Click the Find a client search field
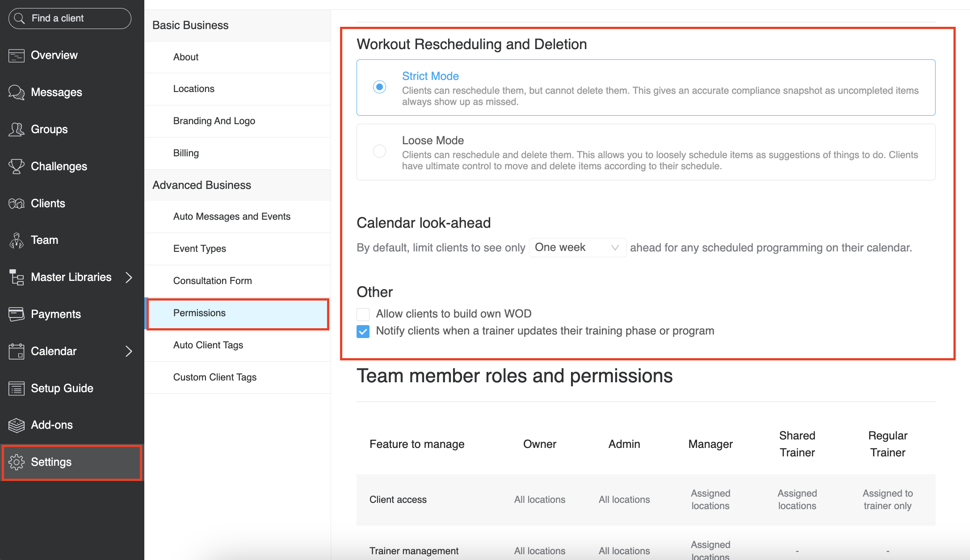Viewport: 970px width, 560px height. (x=69, y=18)
